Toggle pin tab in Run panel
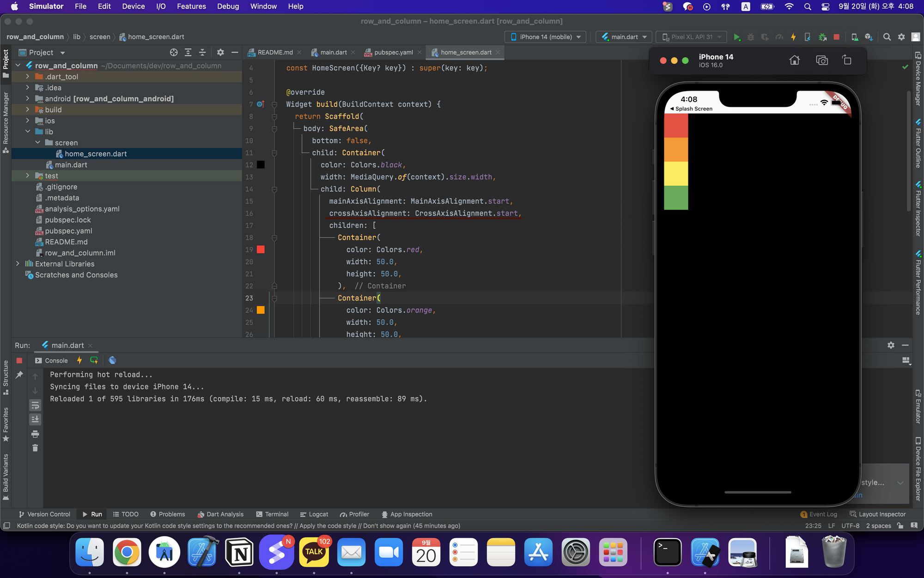The width and height of the screenshot is (924, 578). pyautogui.click(x=19, y=375)
